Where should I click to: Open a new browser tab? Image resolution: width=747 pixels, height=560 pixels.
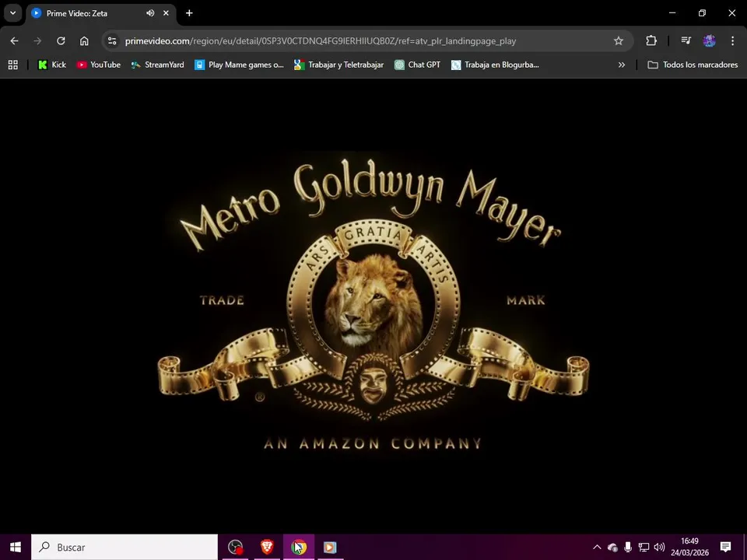click(189, 13)
